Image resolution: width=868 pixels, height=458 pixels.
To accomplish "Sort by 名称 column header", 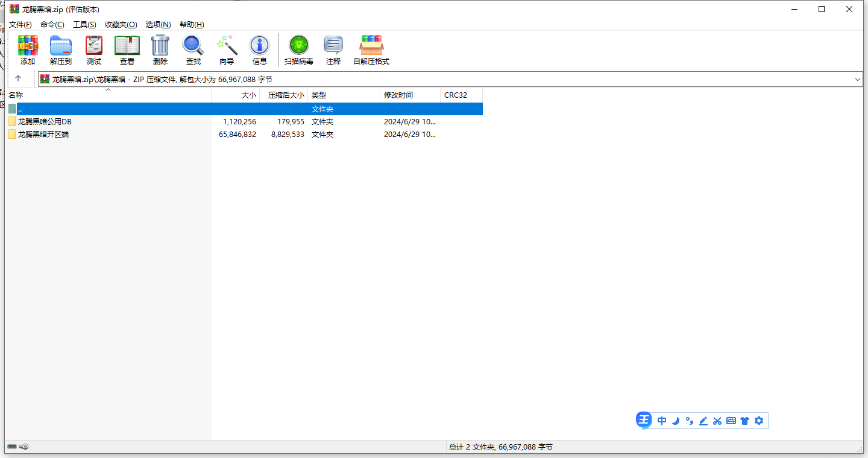I will point(16,95).
